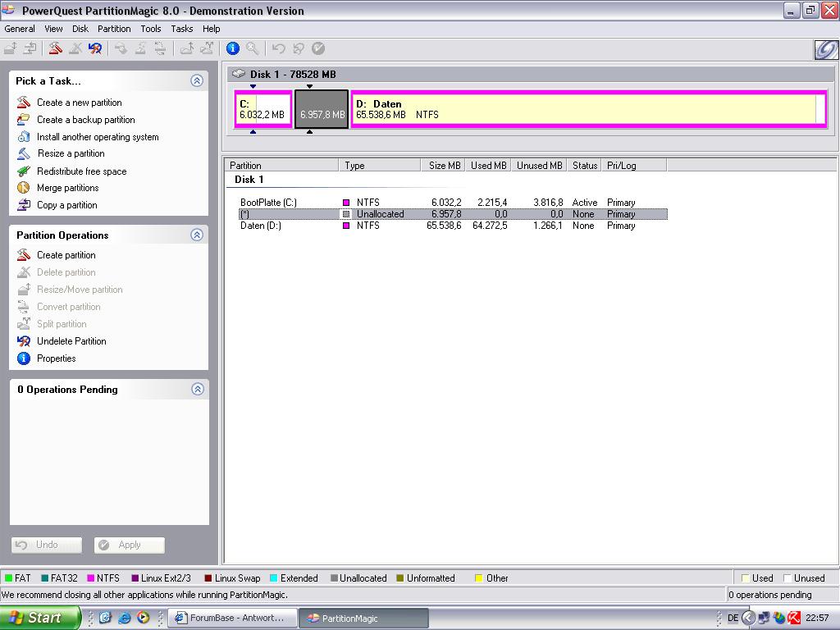Click the Apply changes checkmark toolbar icon

coord(317,48)
